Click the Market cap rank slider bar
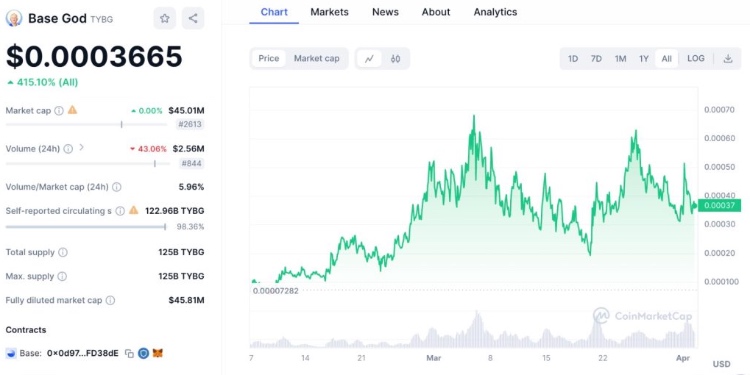The image size is (750, 375). click(87, 125)
